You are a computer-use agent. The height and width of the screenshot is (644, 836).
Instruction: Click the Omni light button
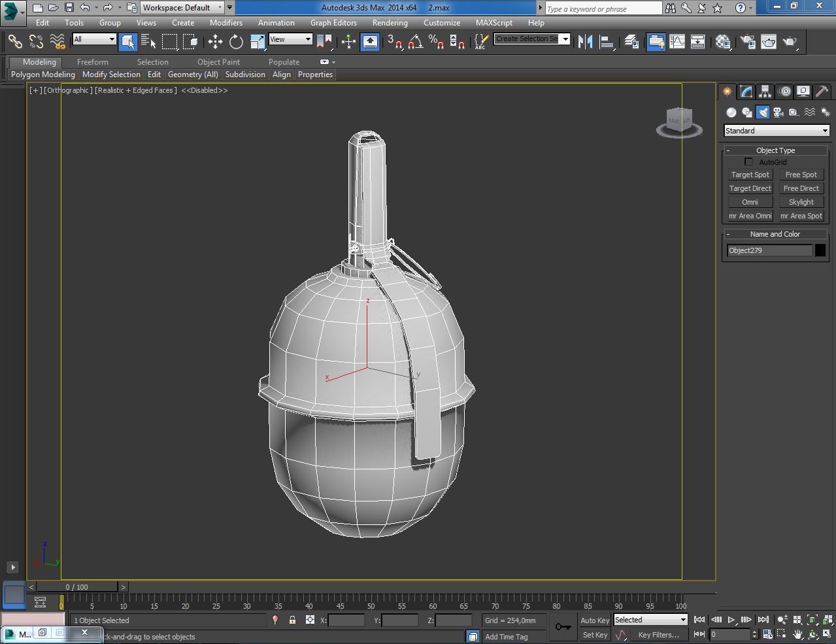click(750, 202)
